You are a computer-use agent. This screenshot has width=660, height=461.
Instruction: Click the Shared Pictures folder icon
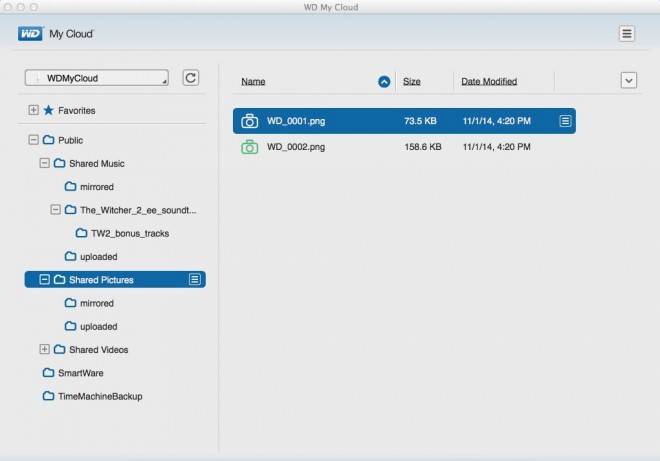point(60,280)
